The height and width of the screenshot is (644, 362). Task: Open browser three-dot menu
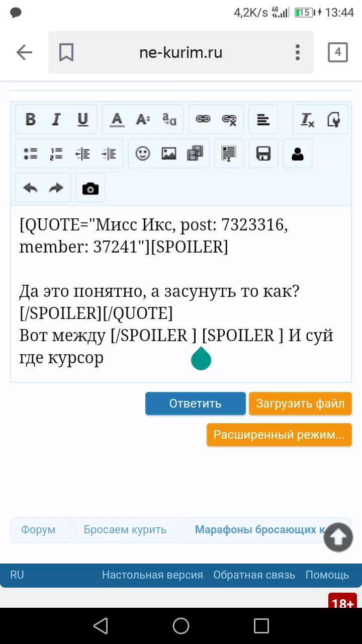(298, 52)
